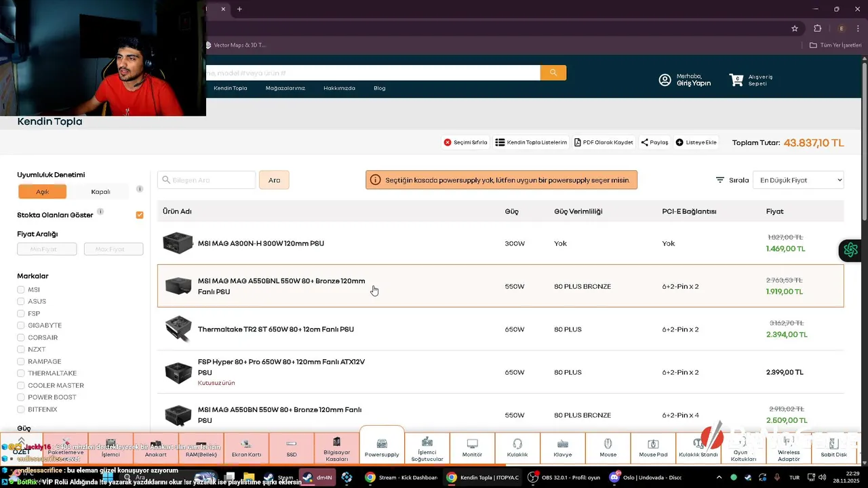The width and height of the screenshot is (868, 488).
Task: Open the Mouse category icon
Action: click(x=608, y=444)
